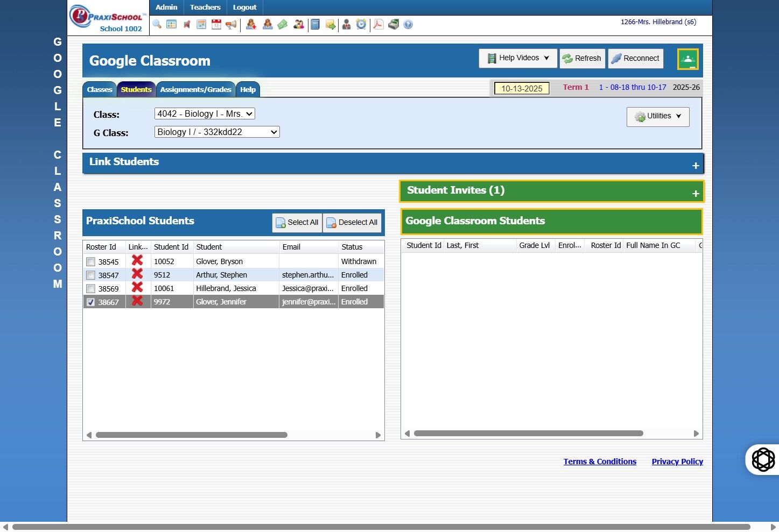Open the Class dropdown showing 4042 - Biology I
Image resolution: width=779 pixels, height=532 pixels.
(x=205, y=114)
